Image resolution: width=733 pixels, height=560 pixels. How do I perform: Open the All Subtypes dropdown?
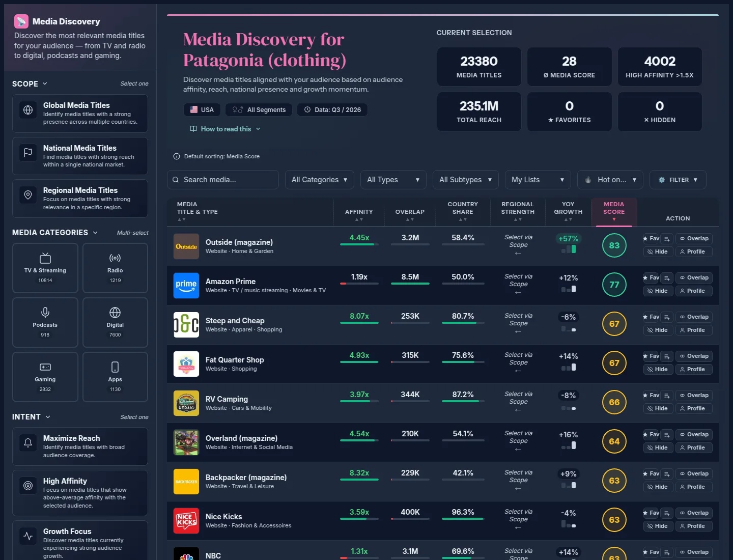466,180
